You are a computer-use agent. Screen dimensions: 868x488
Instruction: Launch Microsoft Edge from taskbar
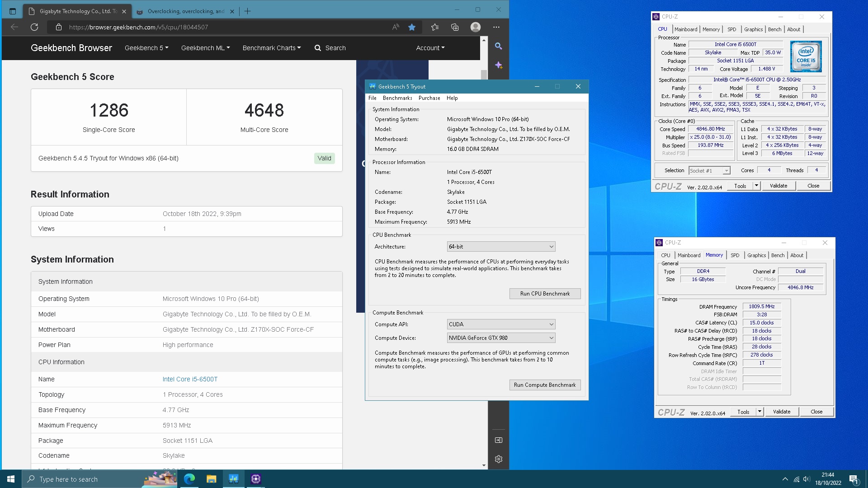pyautogui.click(x=189, y=479)
